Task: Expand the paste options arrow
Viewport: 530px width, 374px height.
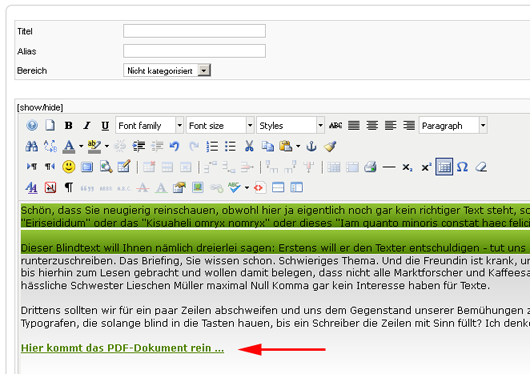Action: click(x=298, y=146)
